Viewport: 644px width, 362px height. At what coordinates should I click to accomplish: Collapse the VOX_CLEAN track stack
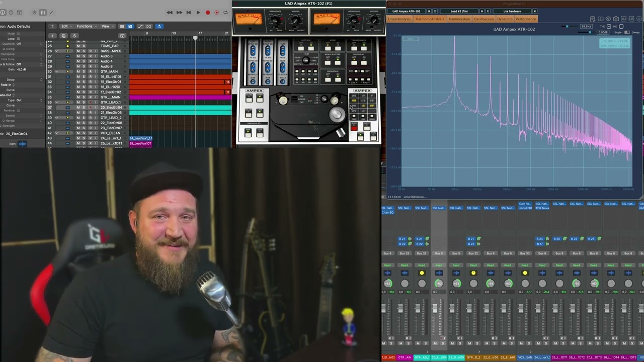(56, 133)
